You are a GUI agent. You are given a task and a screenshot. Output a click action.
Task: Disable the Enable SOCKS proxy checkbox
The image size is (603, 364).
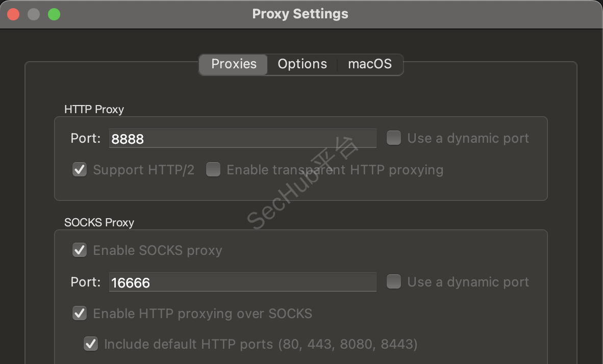click(x=80, y=250)
